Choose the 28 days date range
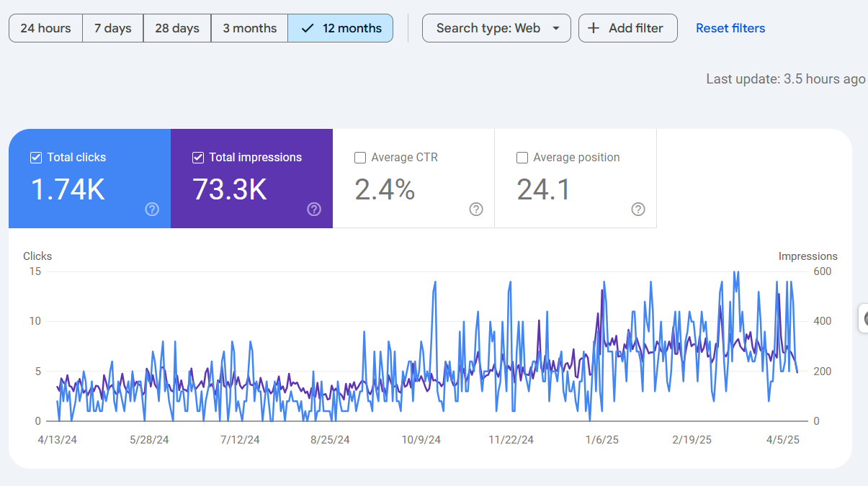The height and width of the screenshot is (486, 868). coord(176,28)
